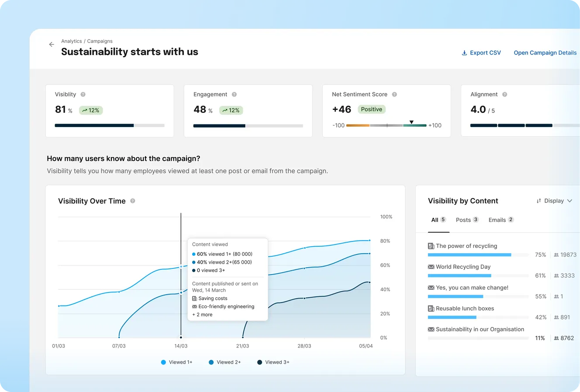Viewport: 580px width, 392px height.
Task: Open help icon next to Visiblity
Action: tap(83, 94)
